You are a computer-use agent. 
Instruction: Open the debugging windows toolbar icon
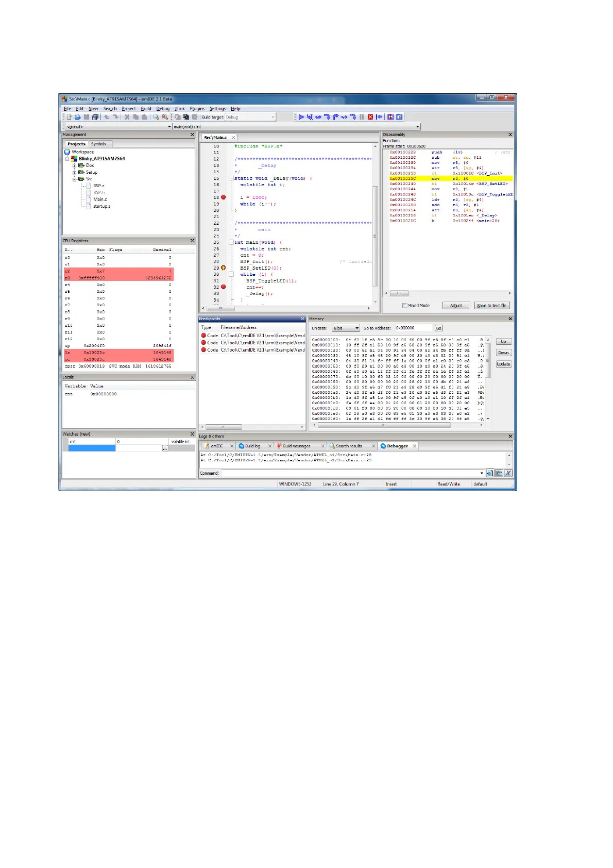[x=390, y=117]
